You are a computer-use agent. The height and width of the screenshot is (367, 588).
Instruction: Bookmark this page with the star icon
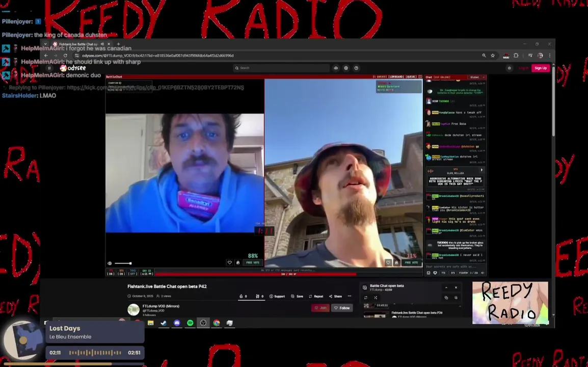pos(493,56)
